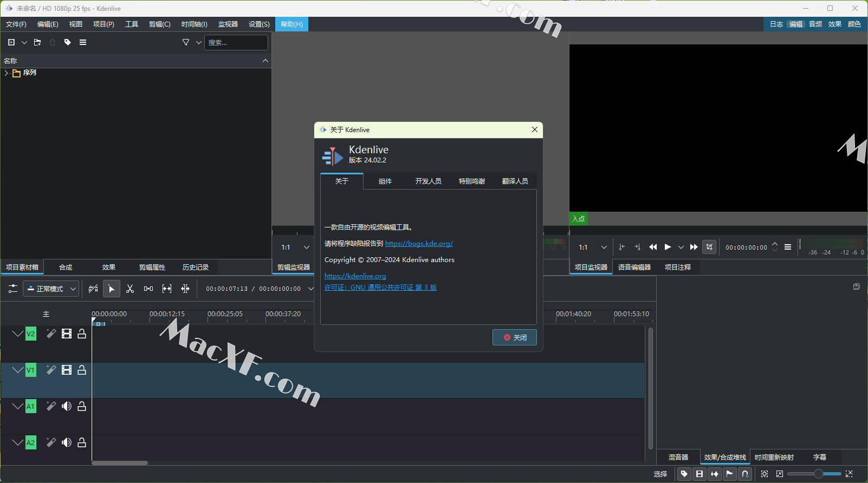Click the zoom out icon left of the status bar slider
Image resolution: width=868 pixels, height=483 pixels.
[780, 474]
